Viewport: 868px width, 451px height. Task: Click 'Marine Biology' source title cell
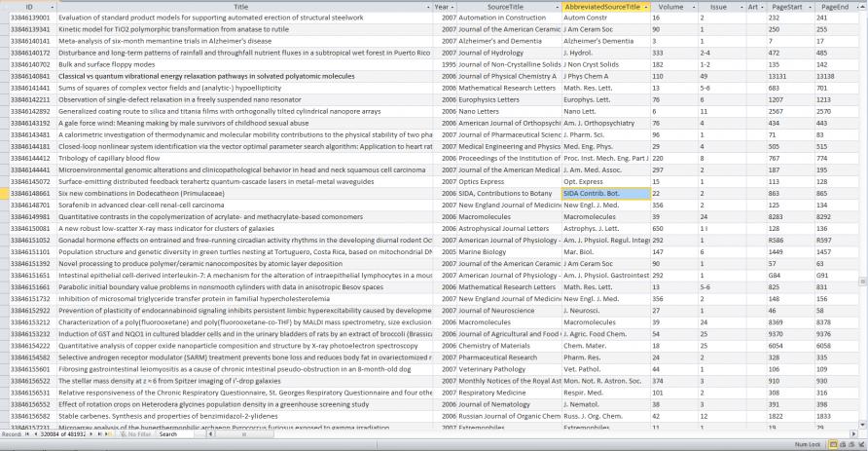pos(509,252)
